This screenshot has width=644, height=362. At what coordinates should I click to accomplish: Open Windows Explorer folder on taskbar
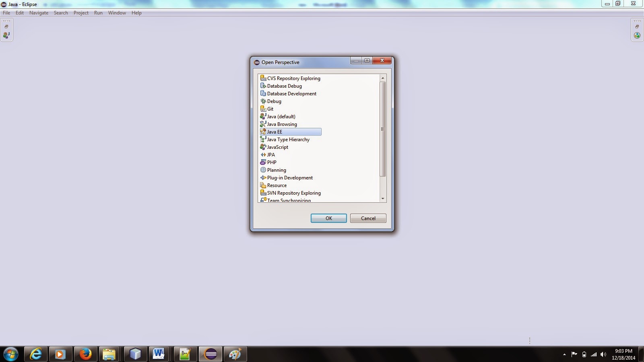click(x=109, y=354)
